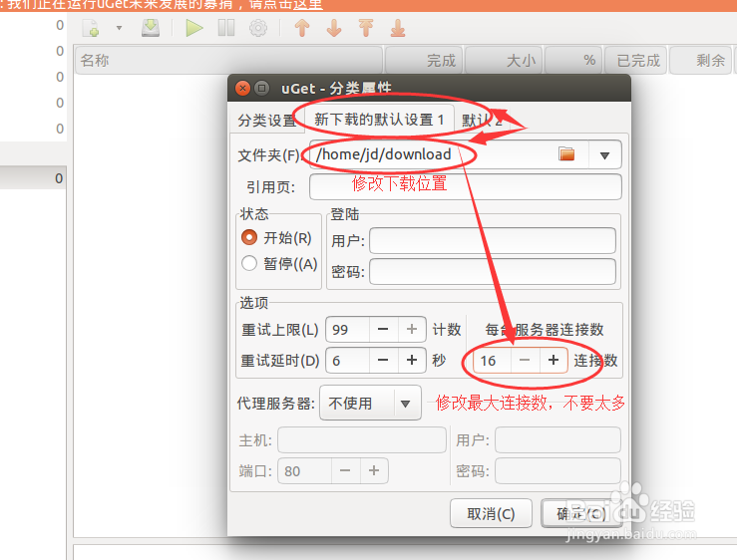This screenshot has width=737, height=560.
Task: Switch to the 分类设置 tab
Action: pos(266,121)
